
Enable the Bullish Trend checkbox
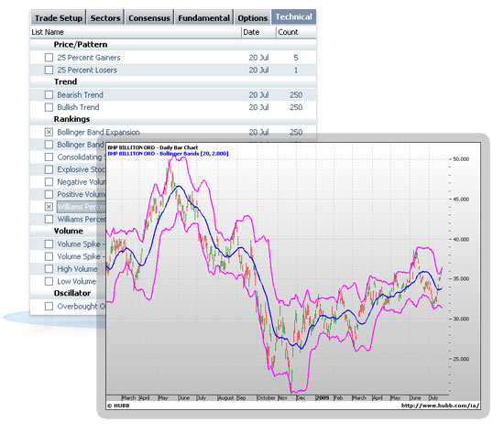pyautogui.click(x=49, y=107)
